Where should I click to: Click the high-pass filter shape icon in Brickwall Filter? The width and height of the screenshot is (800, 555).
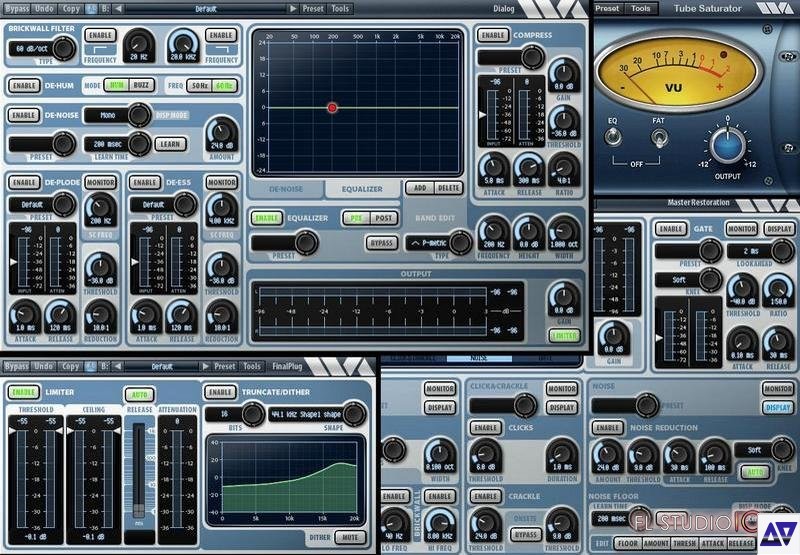pyautogui.click(x=100, y=50)
